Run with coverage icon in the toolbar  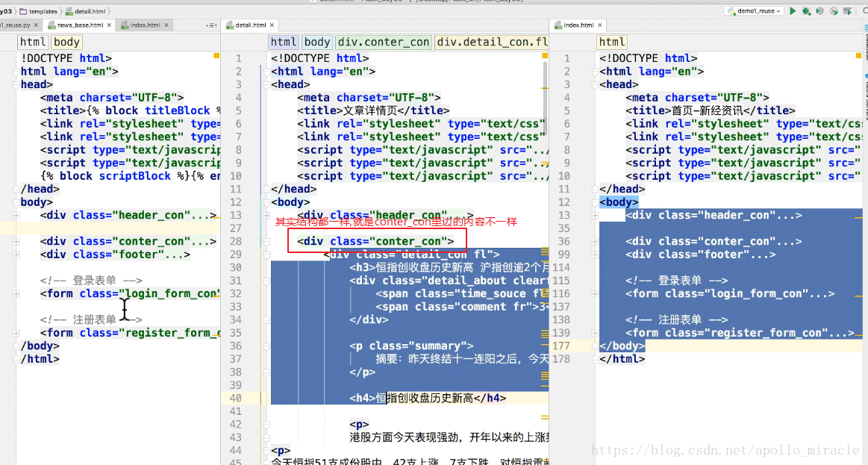pyautogui.click(x=819, y=10)
